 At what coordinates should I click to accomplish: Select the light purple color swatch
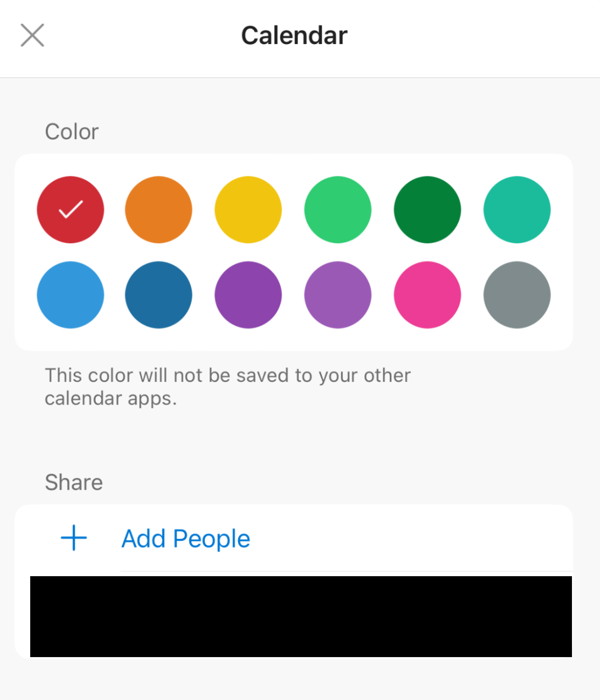(338, 295)
